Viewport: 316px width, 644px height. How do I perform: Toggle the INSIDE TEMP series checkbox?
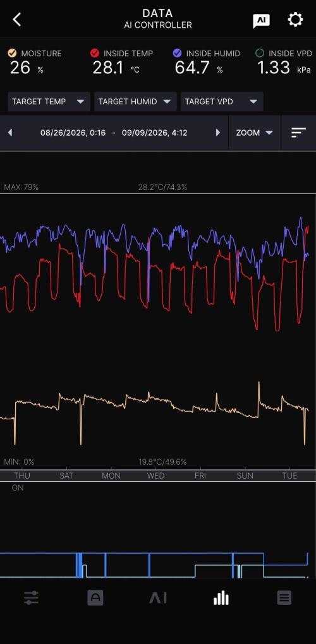95,53
